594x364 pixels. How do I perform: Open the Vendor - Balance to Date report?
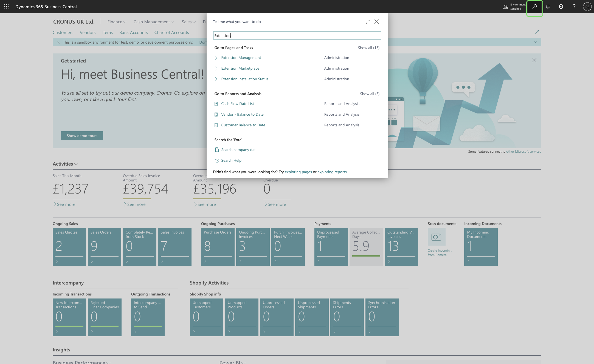[x=242, y=114]
